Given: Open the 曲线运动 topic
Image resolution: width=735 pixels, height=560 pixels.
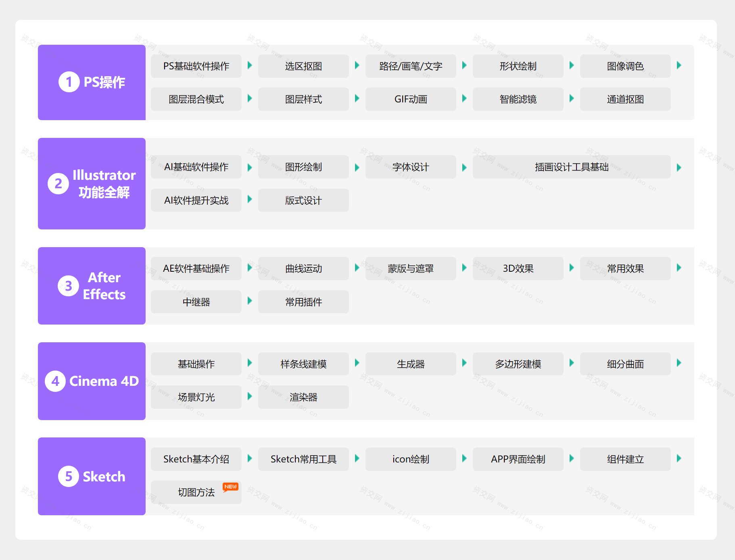Looking at the screenshot, I should 303,269.
